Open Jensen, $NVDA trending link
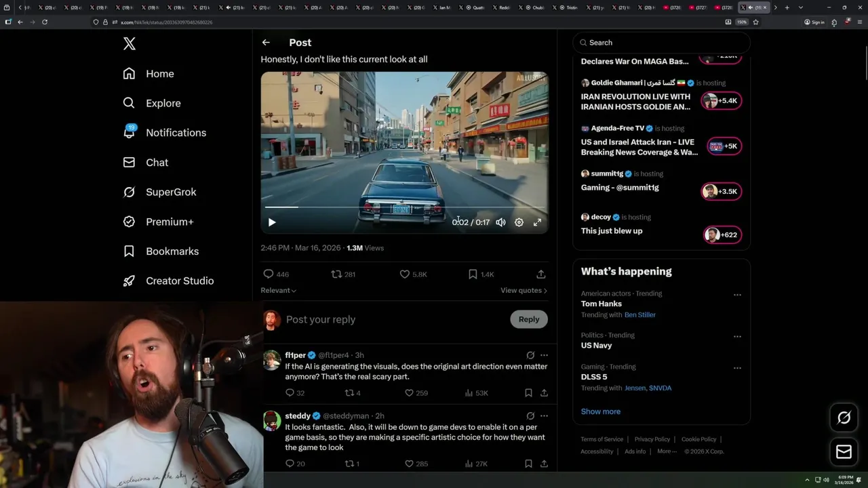 [648, 388]
